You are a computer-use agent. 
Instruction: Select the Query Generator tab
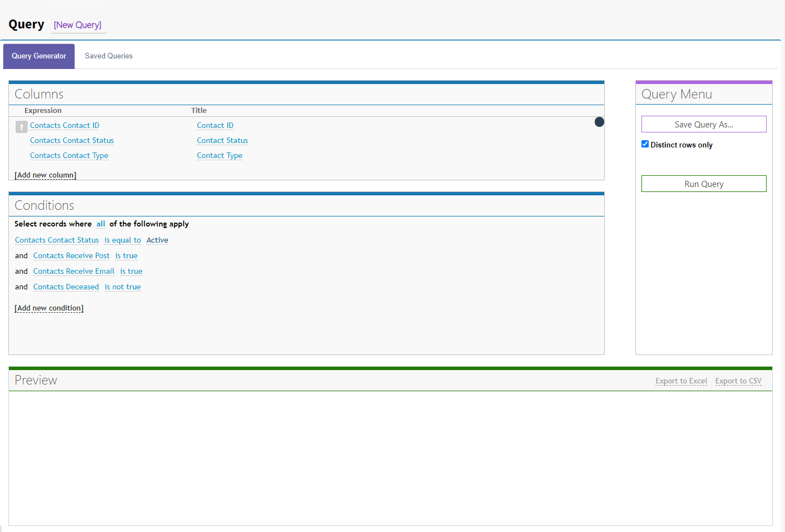coord(39,56)
